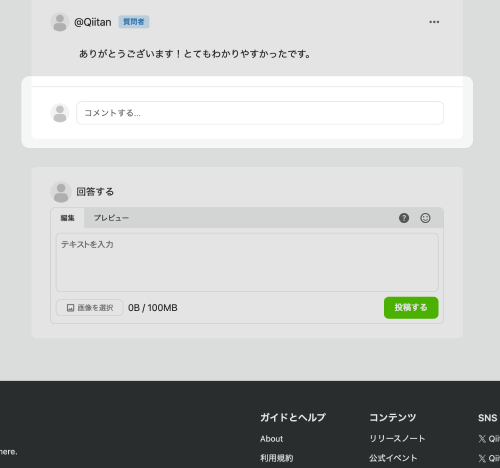Click Qiitan's avatar image
Image resolution: width=500 pixels, height=468 pixels.
tap(60, 22)
